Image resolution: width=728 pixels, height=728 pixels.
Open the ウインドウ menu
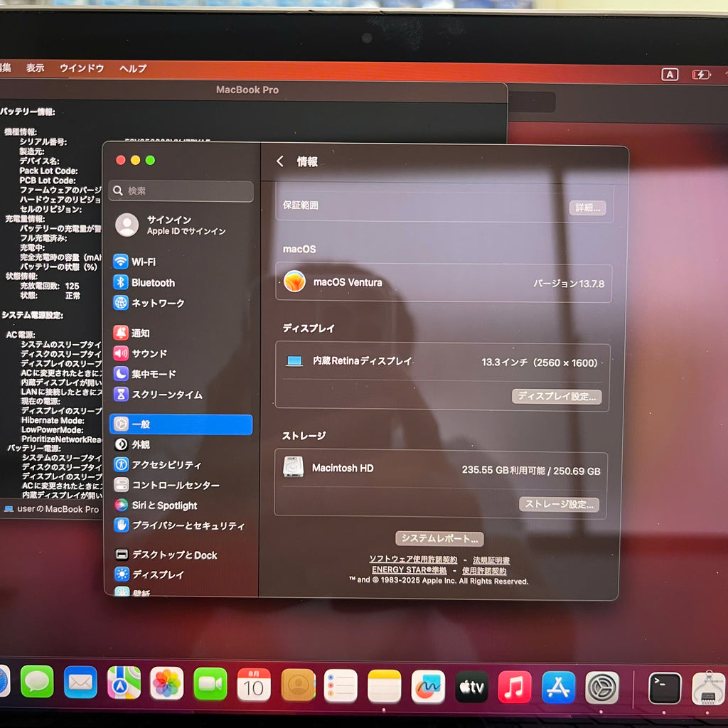point(82,68)
